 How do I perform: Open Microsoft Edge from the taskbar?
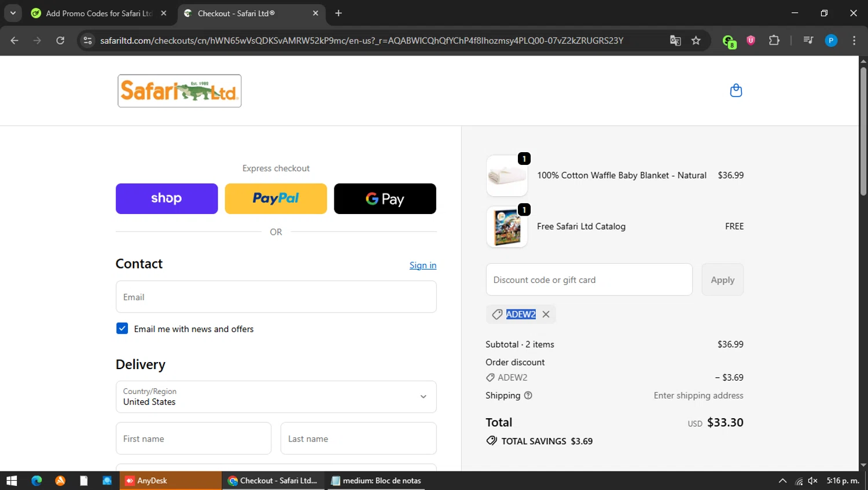36,481
